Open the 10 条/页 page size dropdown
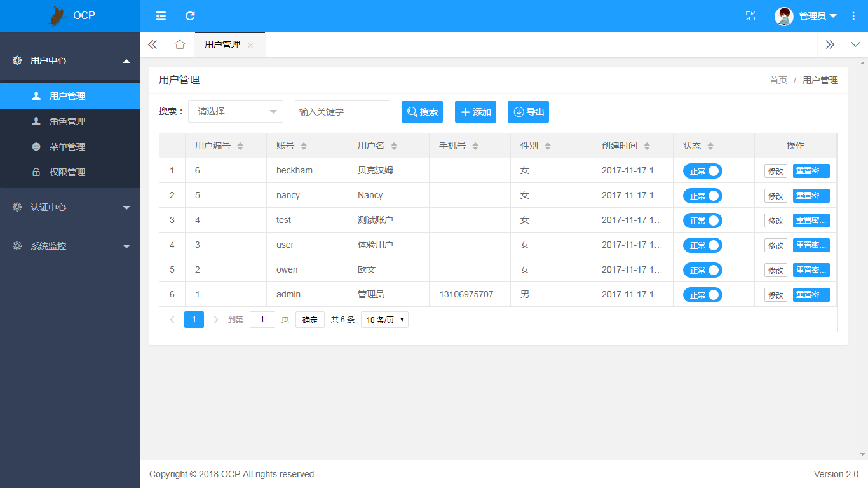The height and width of the screenshot is (488, 868). coord(384,320)
